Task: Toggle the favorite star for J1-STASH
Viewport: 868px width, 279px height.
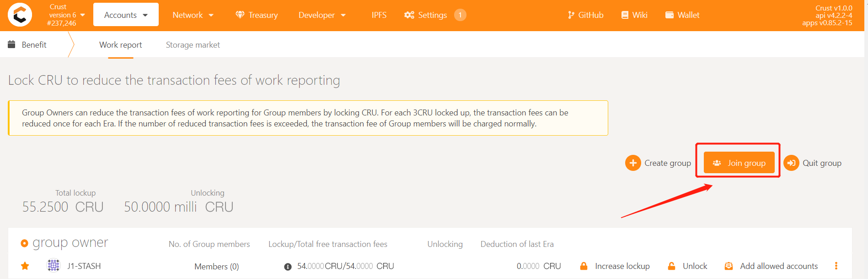Action: pos(25,266)
